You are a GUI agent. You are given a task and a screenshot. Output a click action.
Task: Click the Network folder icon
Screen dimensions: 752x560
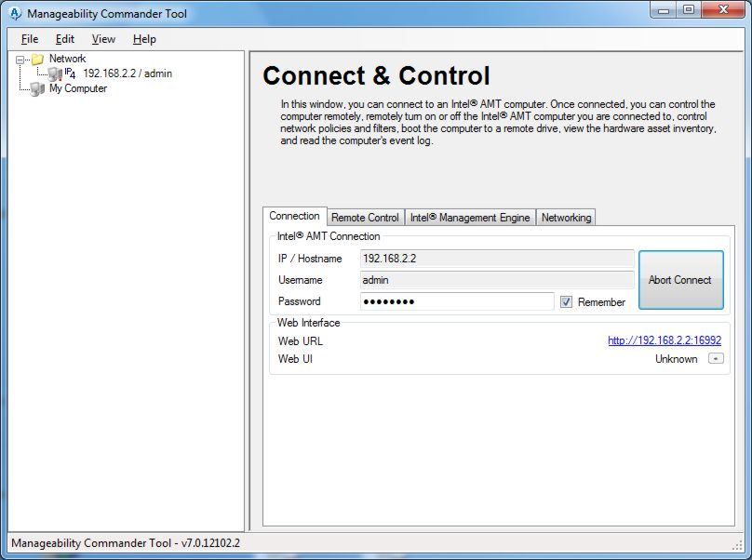37,60
